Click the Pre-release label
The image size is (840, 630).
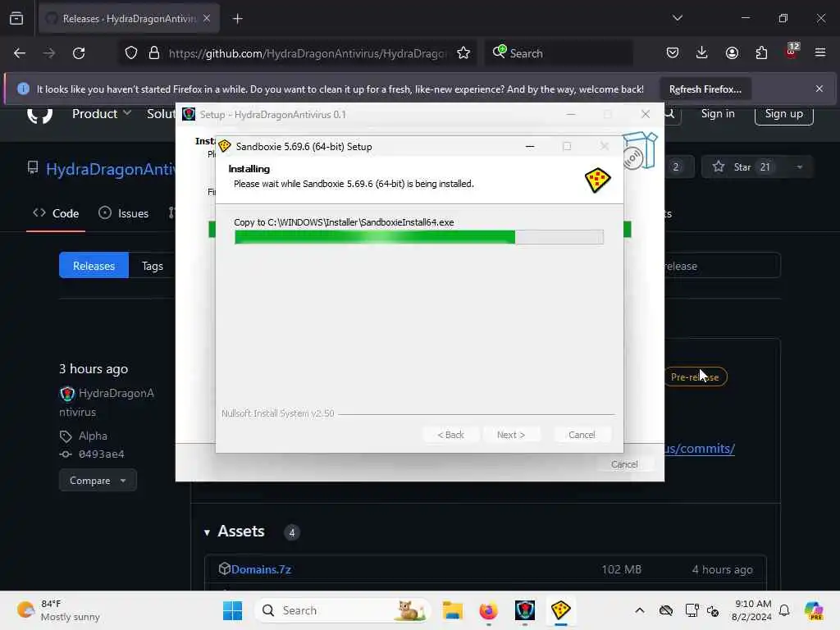click(695, 377)
